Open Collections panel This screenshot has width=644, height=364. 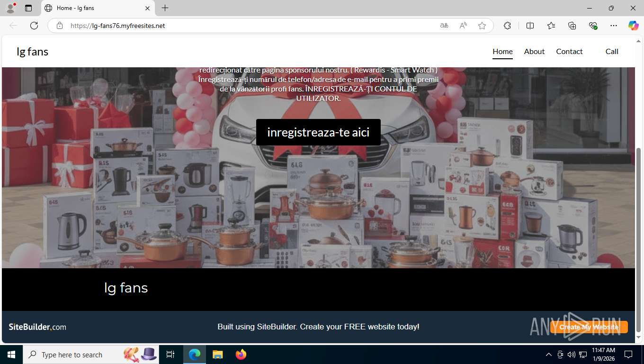pos(572,26)
